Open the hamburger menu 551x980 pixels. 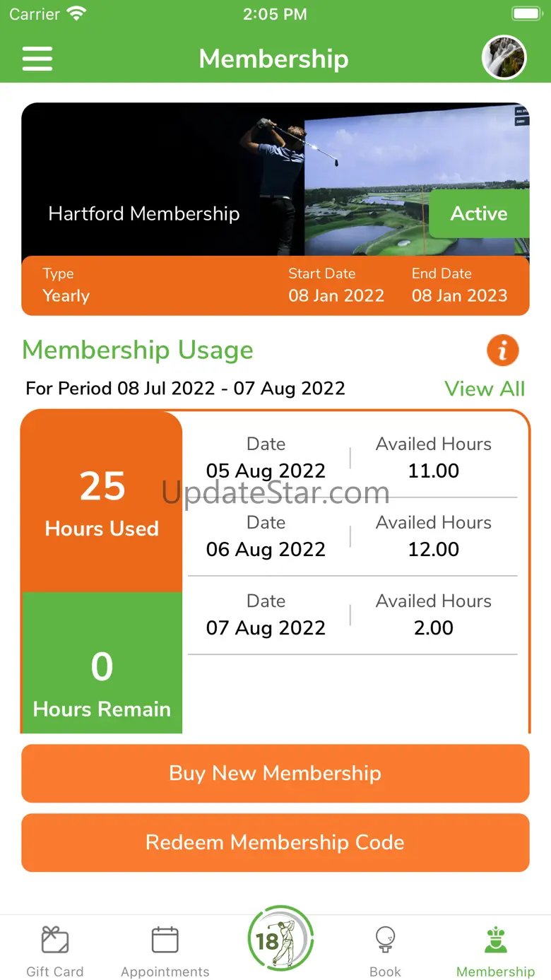point(37,59)
